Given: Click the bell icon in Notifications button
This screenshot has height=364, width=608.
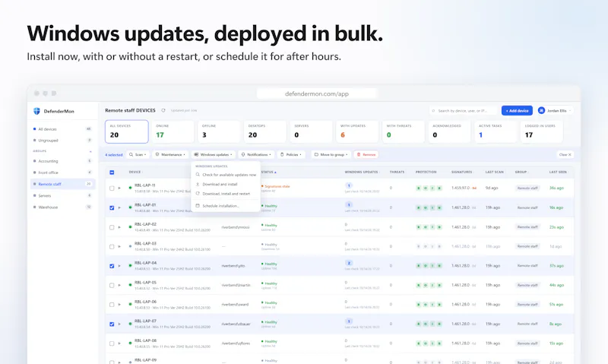Looking at the screenshot, I should pos(243,154).
